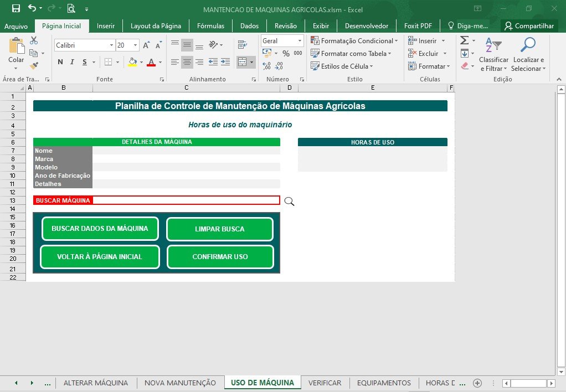Screen dimensions: 566x392
Task: Click the BUSCAR MÁQUINA search input field
Action: point(186,200)
